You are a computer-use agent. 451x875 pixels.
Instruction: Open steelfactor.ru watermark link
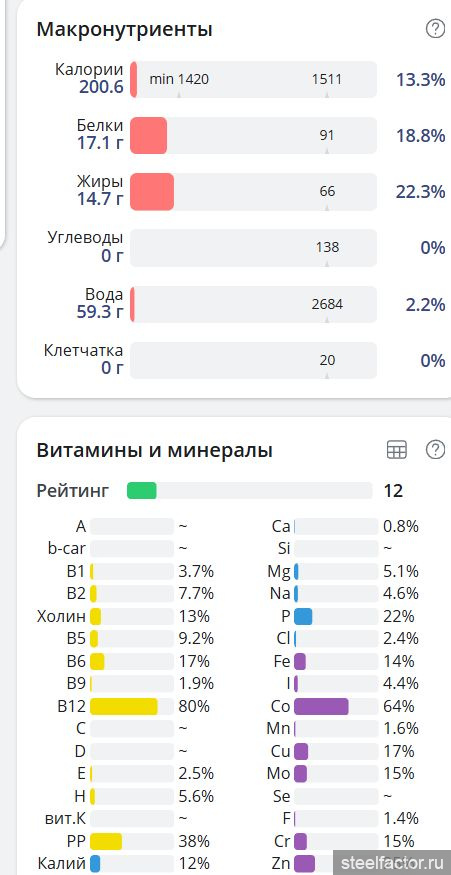click(x=392, y=862)
